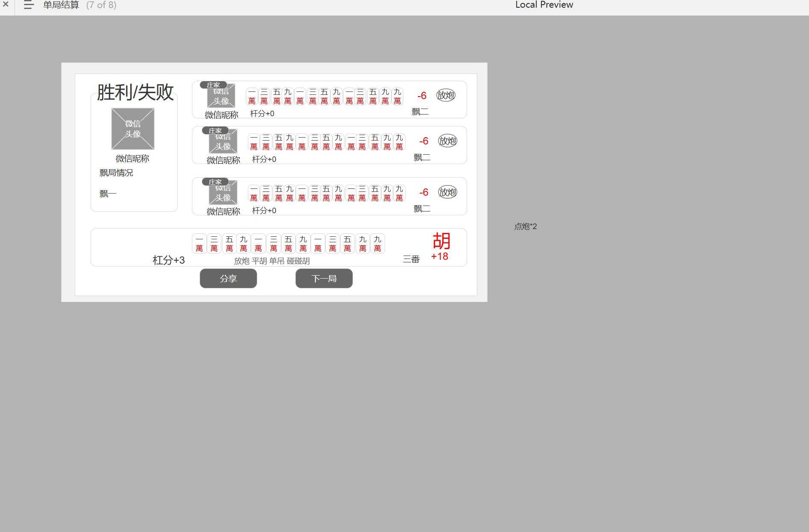Open the hamburger page list menu
Image resolution: width=809 pixels, height=532 pixels.
coord(29,5)
